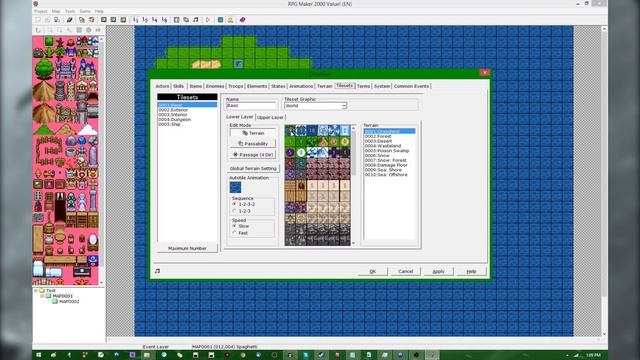Select the 1-2-3 sequence radio button
Image resolution: width=640 pixels, height=360 pixels.
235,211
